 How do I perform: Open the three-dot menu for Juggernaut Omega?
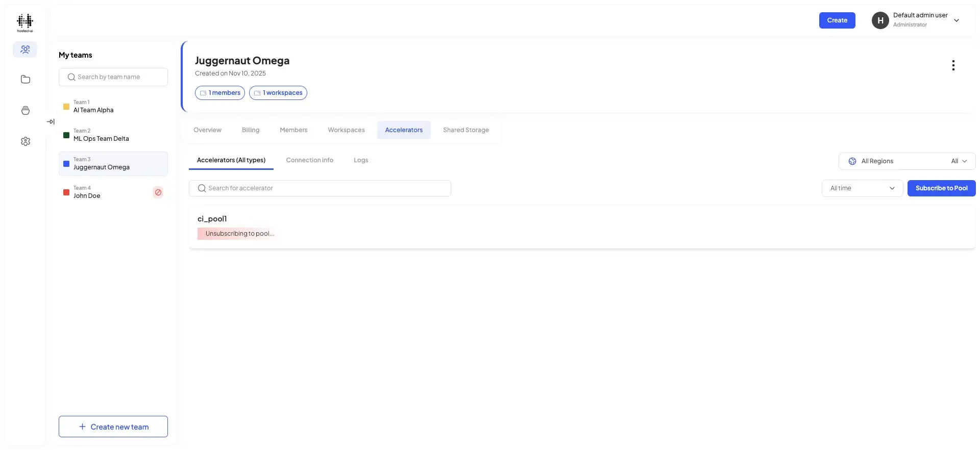pyautogui.click(x=953, y=65)
